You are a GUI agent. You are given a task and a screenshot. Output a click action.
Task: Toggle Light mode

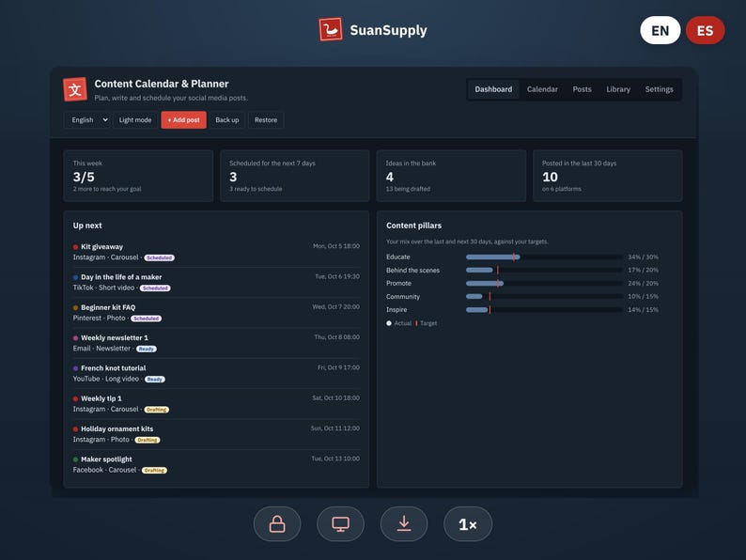[135, 120]
